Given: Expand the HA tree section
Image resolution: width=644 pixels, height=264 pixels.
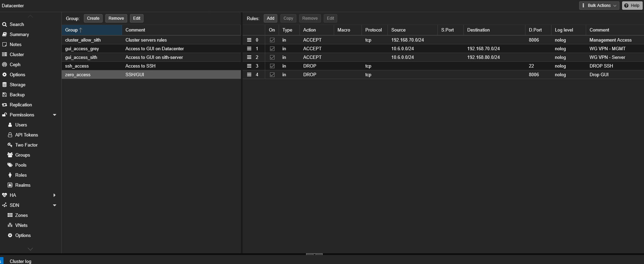Looking at the screenshot, I should click(x=54, y=195).
